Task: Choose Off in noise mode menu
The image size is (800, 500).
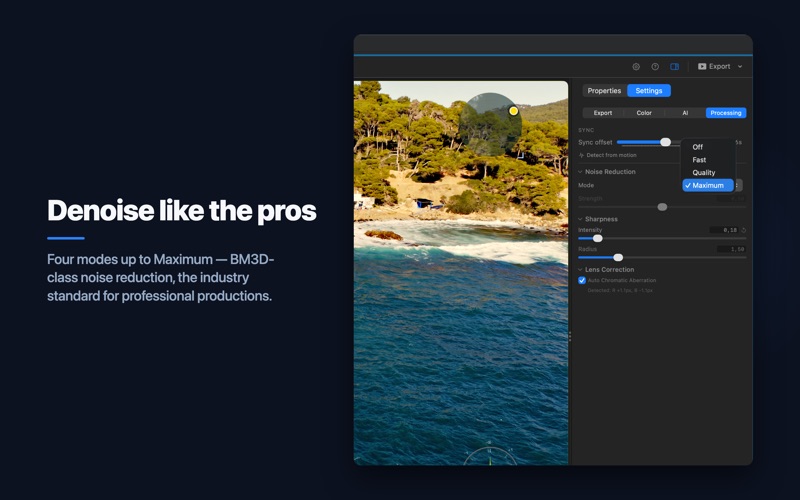Action: [708, 147]
